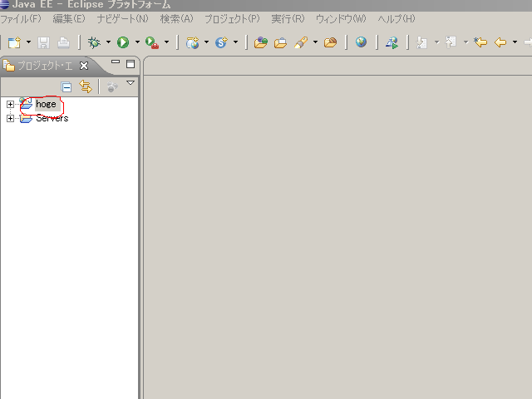Viewport: 532px width, 399px height.
Task: Click the External Tools run icon
Action: click(152, 42)
